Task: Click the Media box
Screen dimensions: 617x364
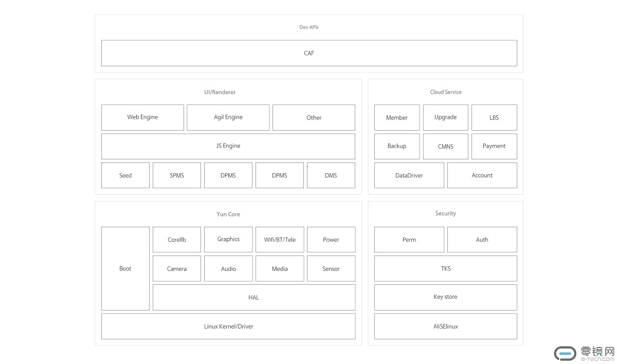Action: [280, 268]
